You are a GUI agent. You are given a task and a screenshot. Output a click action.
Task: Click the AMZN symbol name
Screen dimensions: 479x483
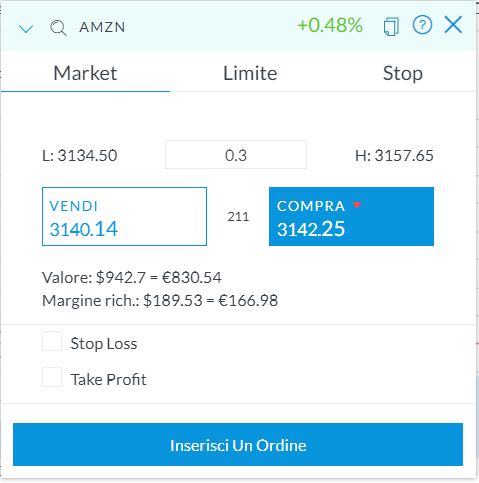click(x=102, y=27)
